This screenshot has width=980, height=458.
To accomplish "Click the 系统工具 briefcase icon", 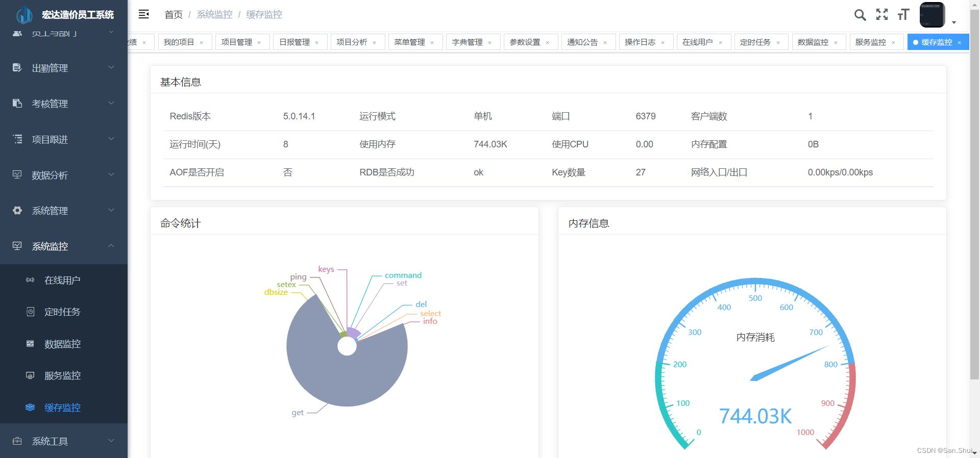I will click(17, 441).
